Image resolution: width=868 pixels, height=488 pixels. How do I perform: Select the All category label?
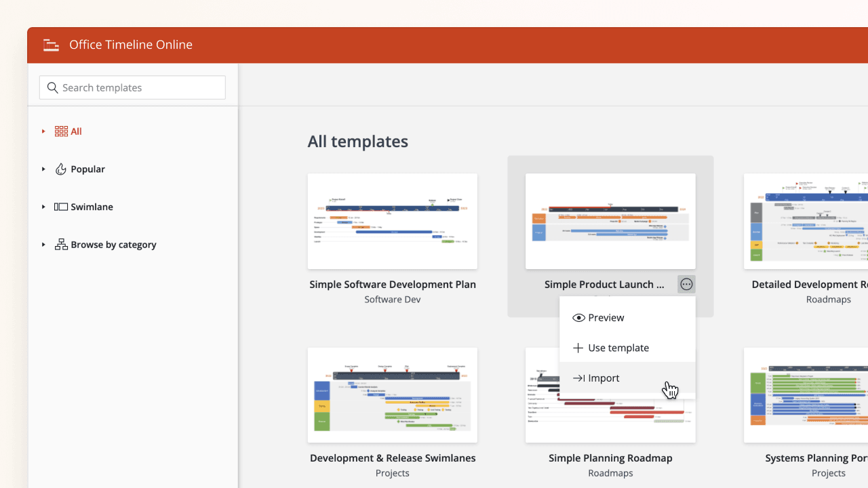click(x=76, y=131)
